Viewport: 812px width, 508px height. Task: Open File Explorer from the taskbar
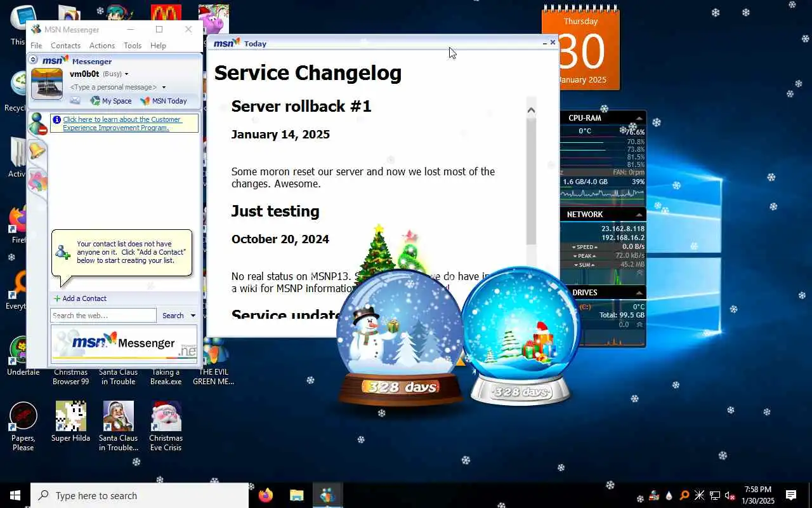coord(297,495)
